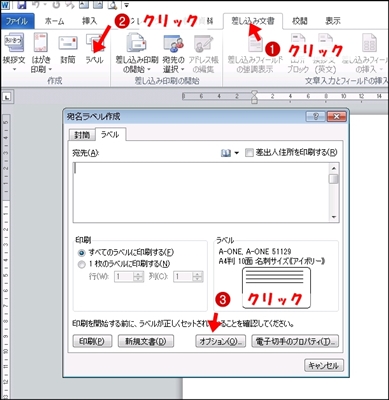
Task: Switch to the 封筒 dialog tab
Action: [82, 135]
